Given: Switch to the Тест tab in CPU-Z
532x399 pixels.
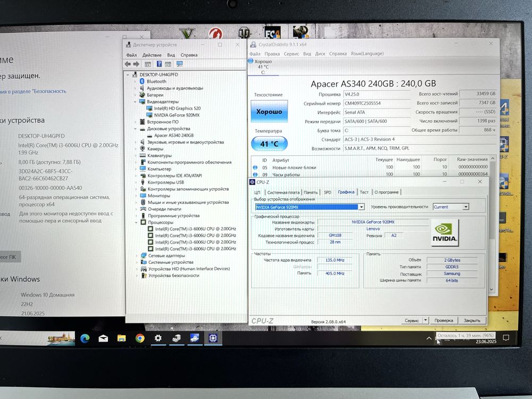Looking at the screenshot, I should (x=364, y=193).
